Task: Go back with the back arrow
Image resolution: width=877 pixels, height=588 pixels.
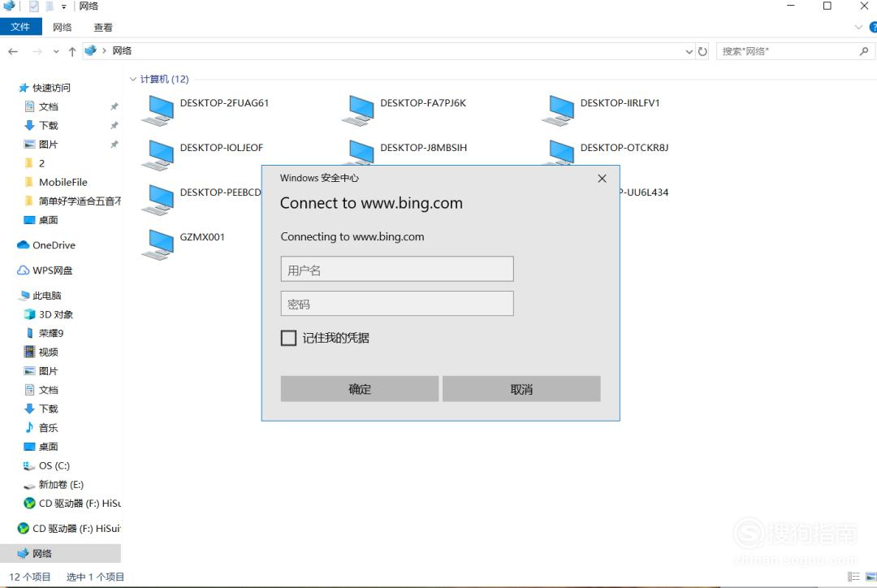Action: pos(14,51)
